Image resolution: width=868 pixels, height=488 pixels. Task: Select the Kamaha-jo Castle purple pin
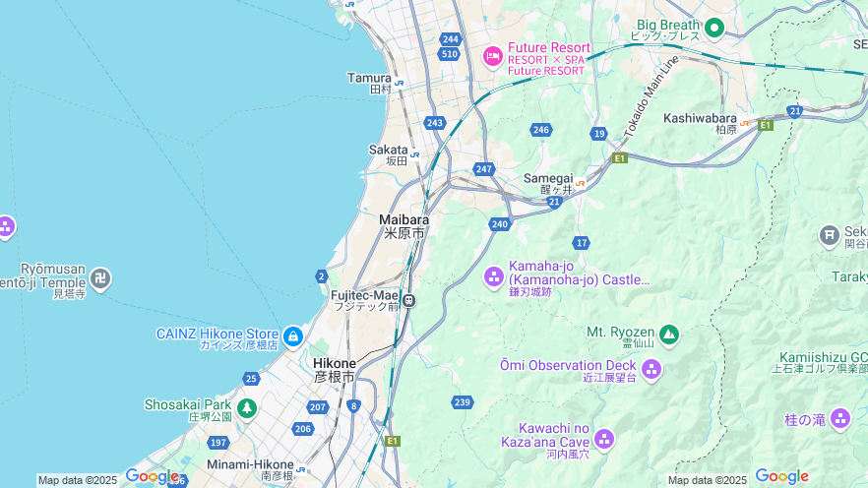[494, 276]
